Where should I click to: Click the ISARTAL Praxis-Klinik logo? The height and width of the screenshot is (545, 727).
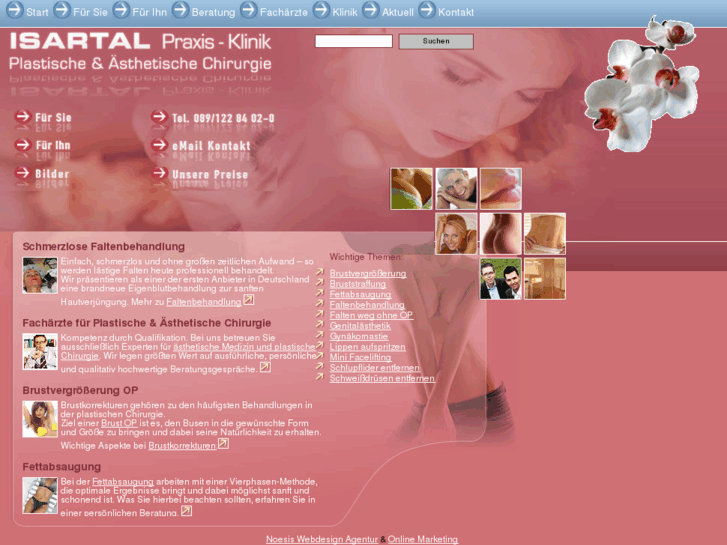[140, 51]
